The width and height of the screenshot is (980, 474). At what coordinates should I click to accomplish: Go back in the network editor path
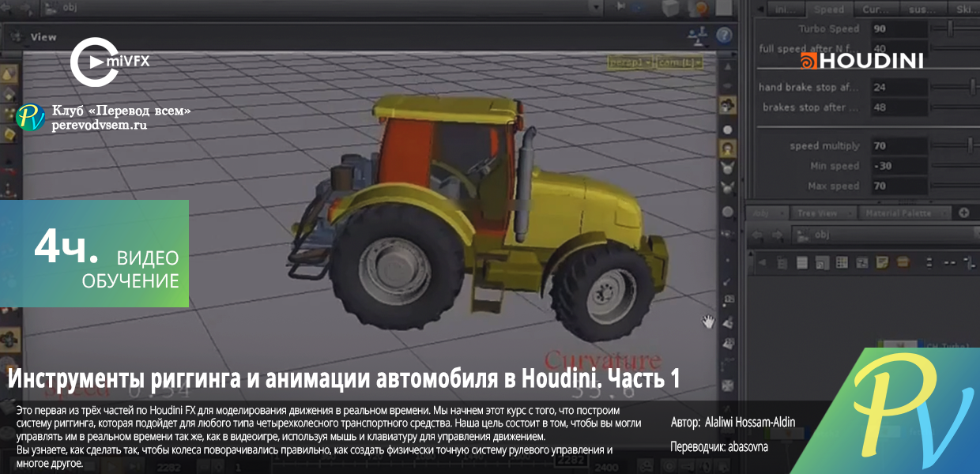tap(759, 235)
